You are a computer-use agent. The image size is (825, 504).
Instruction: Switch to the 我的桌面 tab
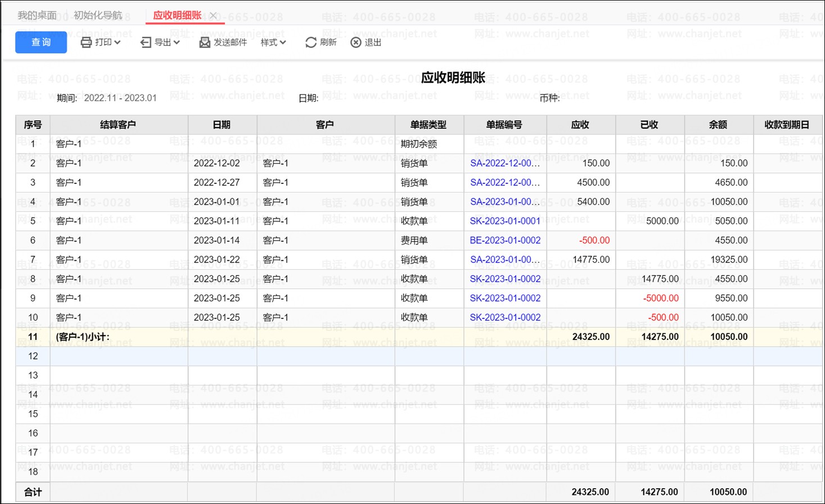tap(37, 15)
